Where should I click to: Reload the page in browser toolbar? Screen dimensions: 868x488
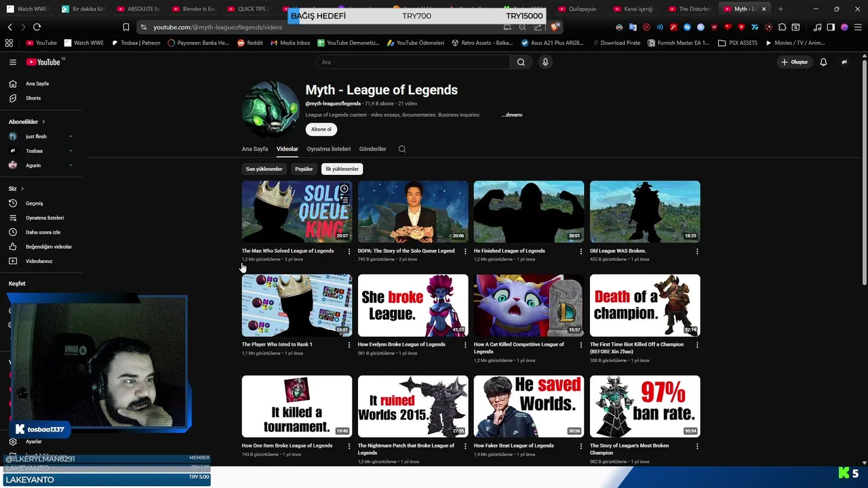click(x=37, y=27)
